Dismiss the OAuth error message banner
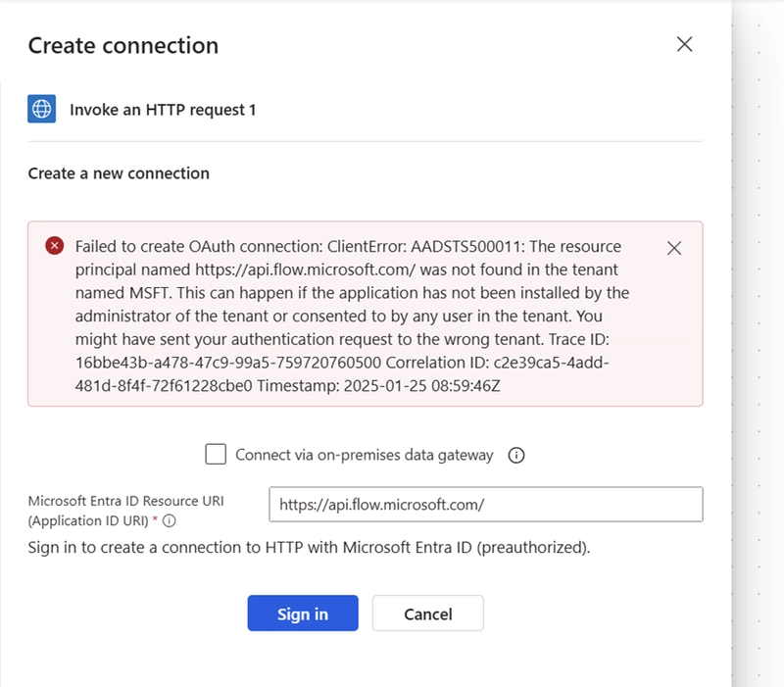Viewport: 784px width, 687px height. point(674,248)
